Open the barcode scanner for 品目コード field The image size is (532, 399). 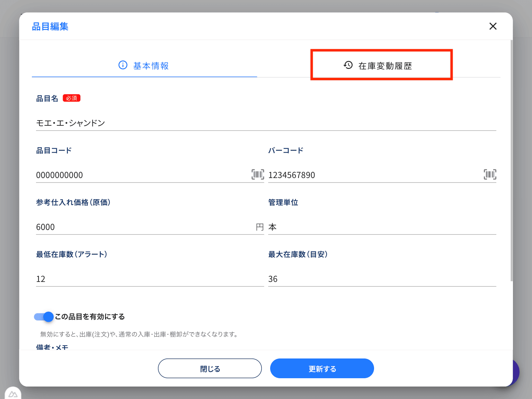(258, 175)
